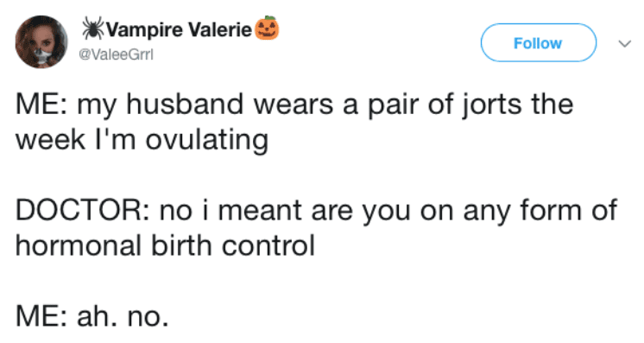This screenshot has height=343, width=644.
Task: Click the final "ME: ah. no." line
Action: (x=92, y=316)
